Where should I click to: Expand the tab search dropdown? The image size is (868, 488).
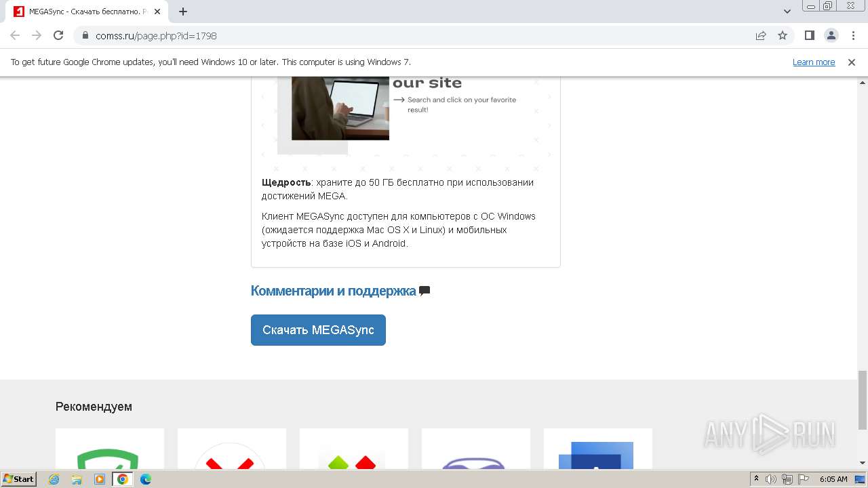click(787, 12)
